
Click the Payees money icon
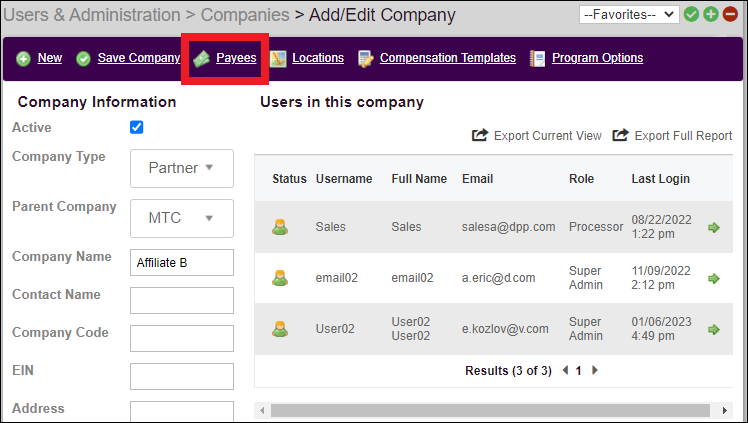[x=201, y=59]
